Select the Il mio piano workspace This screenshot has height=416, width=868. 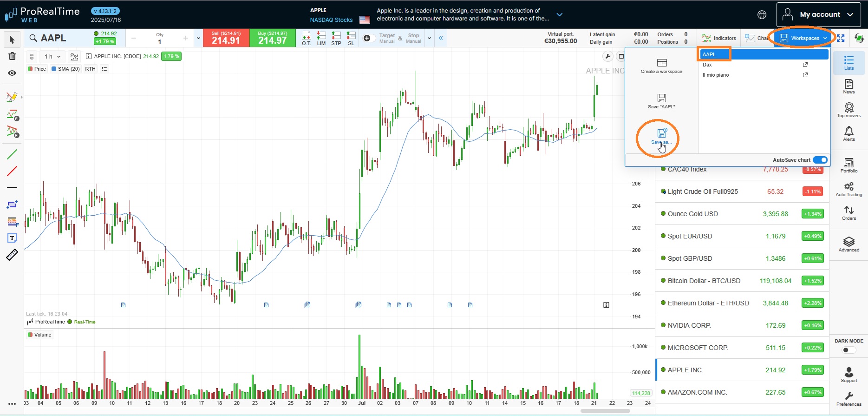[x=764, y=75]
